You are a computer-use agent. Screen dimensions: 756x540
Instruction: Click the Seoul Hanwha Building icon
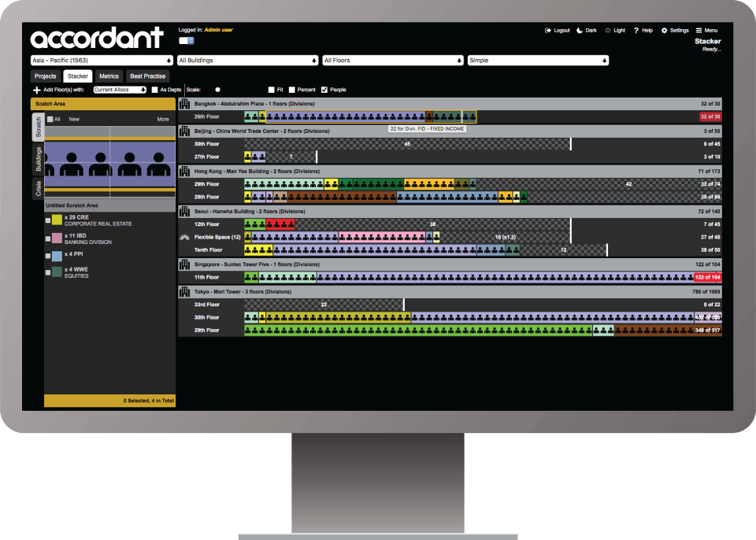[184, 211]
